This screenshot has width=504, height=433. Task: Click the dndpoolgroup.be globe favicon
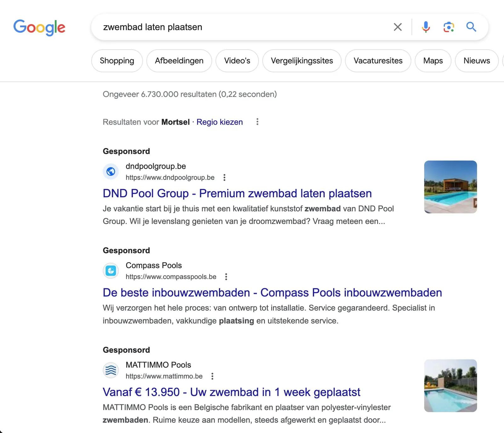tap(111, 172)
